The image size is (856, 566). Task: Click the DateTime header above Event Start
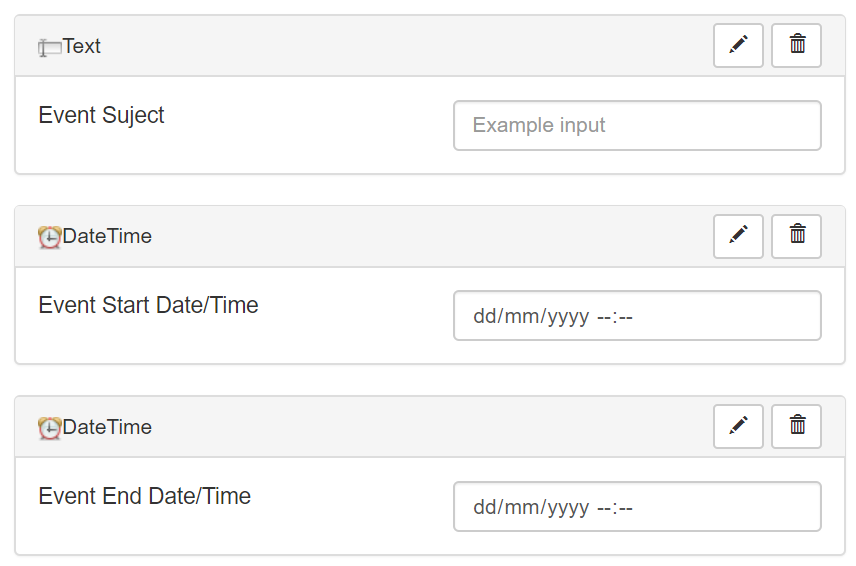coord(107,236)
